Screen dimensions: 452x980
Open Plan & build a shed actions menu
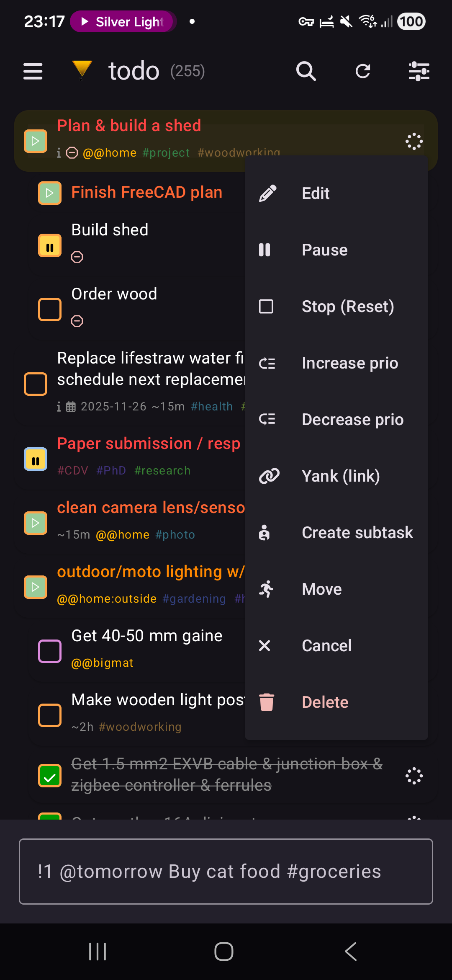click(414, 142)
